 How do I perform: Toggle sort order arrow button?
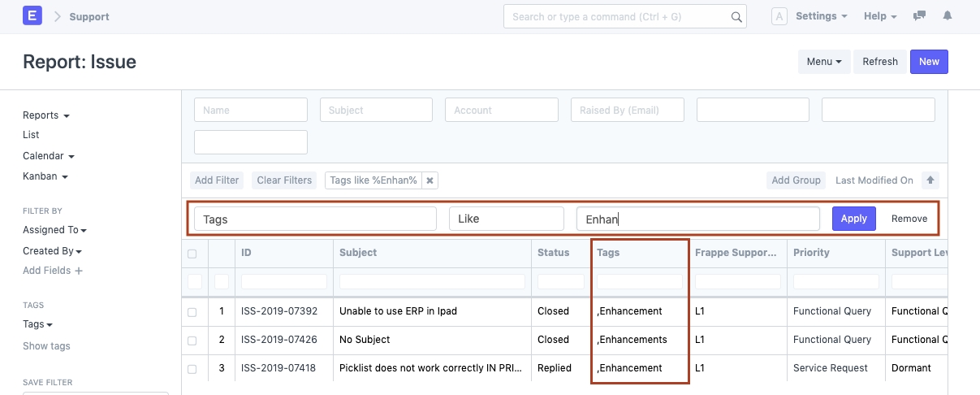coord(930,180)
